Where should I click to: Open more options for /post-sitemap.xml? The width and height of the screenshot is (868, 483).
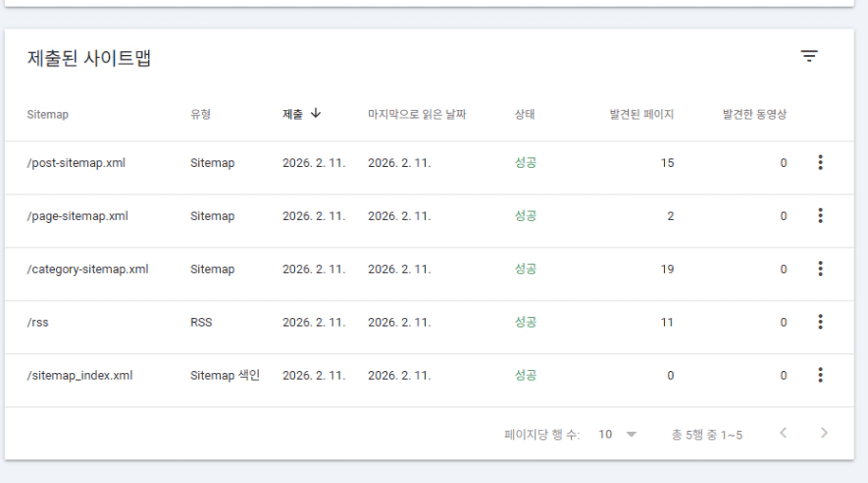click(819, 163)
